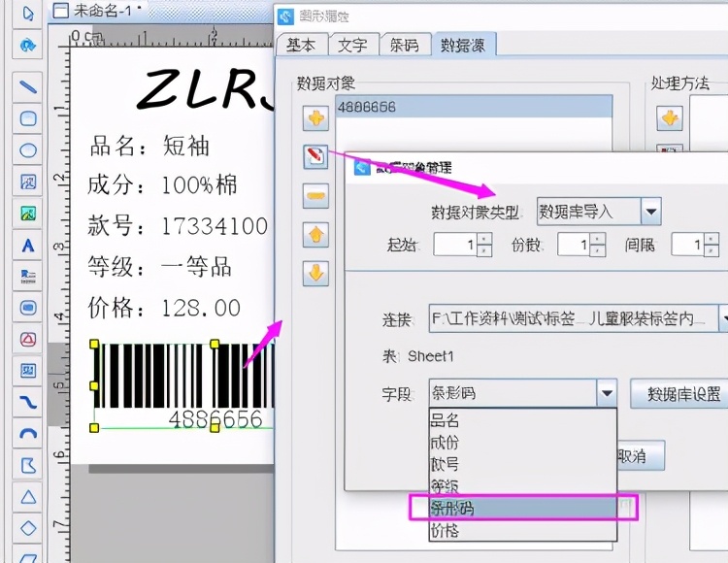Screen dimensions: 728x563
Task: Select the 4886656 data object row
Action: [474, 107]
